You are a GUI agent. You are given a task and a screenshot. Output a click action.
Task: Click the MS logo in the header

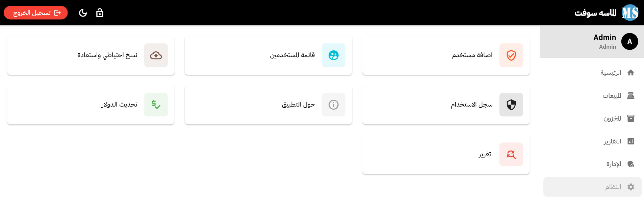point(630,13)
